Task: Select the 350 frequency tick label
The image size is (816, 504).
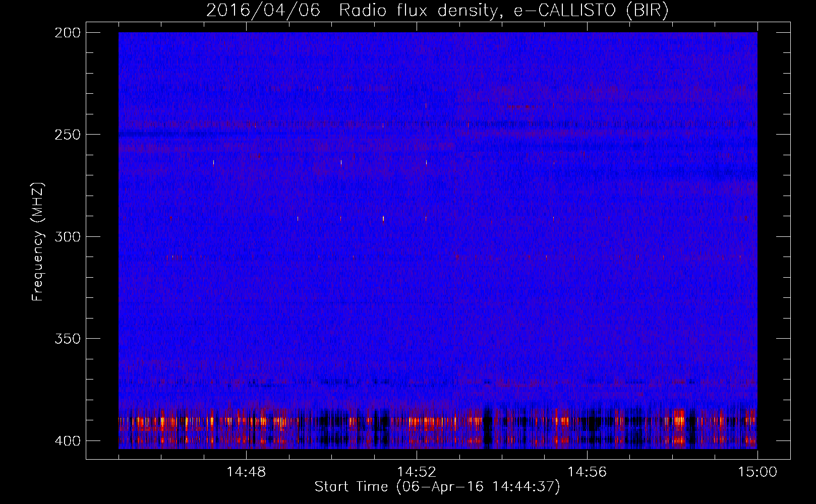Action: tap(68, 339)
